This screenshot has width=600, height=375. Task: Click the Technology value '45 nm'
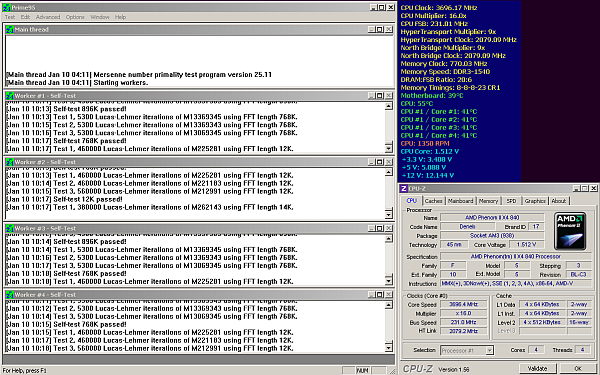(453, 245)
